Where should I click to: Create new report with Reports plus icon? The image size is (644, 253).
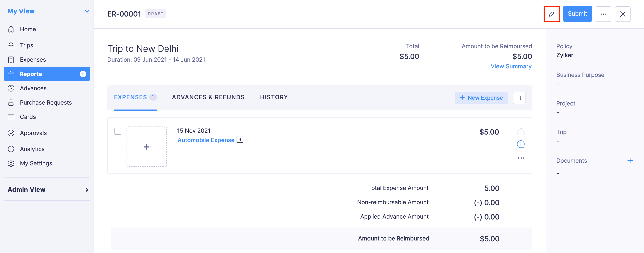(x=83, y=74)
